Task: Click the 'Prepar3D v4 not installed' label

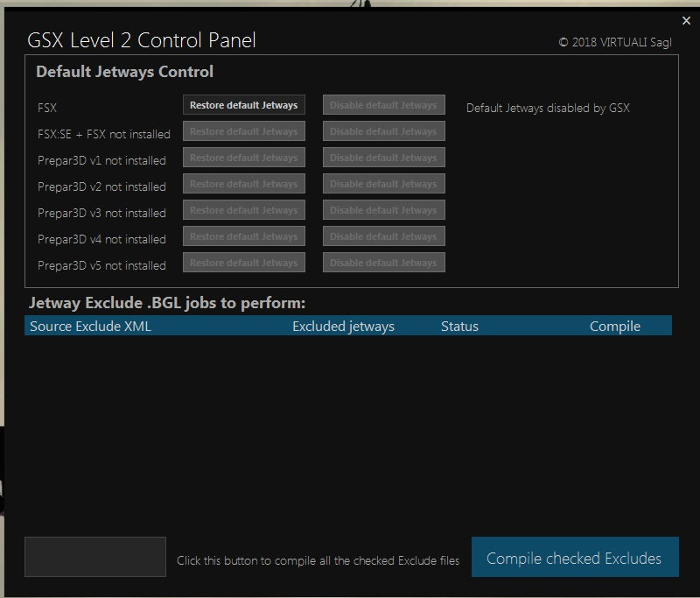Action: [x=101, y=239]
